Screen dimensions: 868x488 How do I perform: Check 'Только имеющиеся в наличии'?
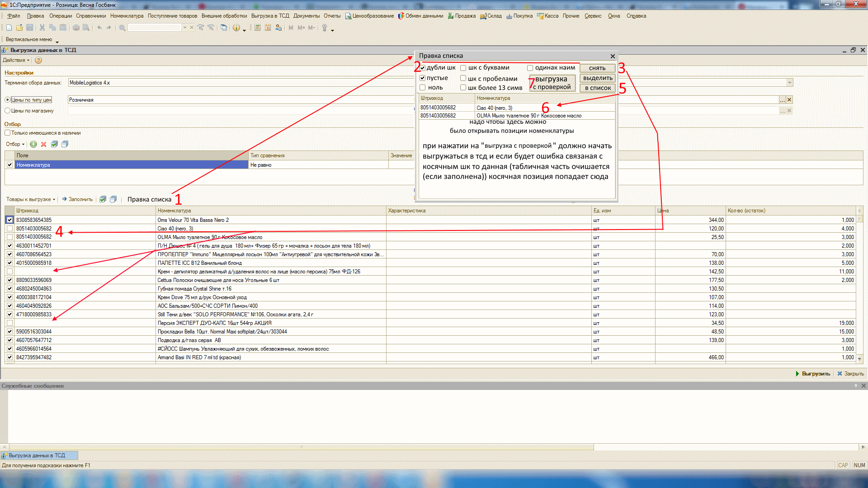[8, 133]
